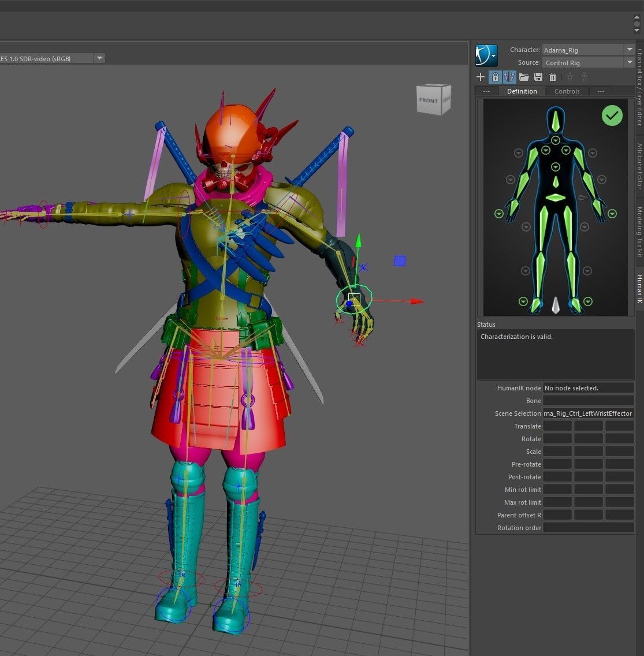Click the first Pre-rotate value field

click(x=557, y=464)
